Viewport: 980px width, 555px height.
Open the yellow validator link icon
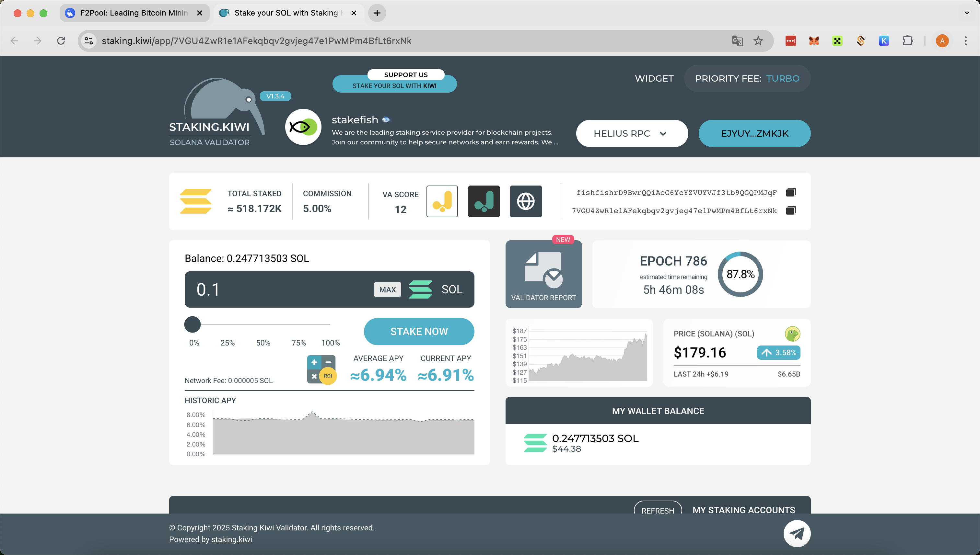442,201
